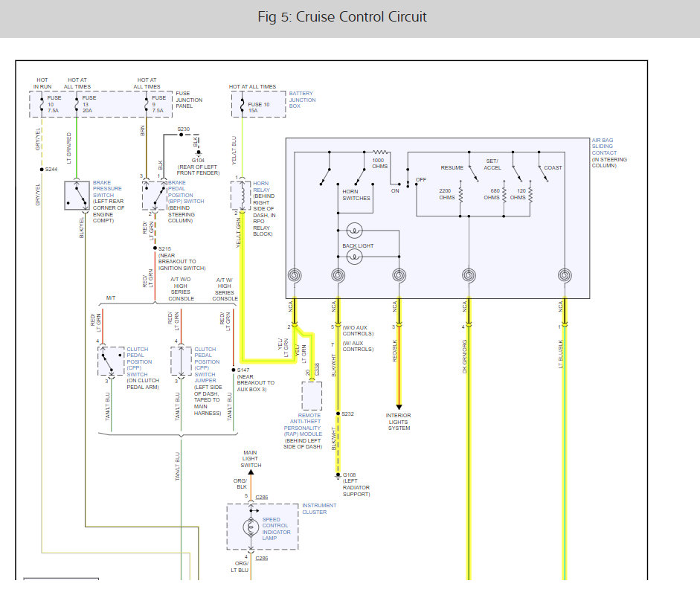The height and width of the screenshot is (598, 700).
Task: Click the 2200 ohms resistor symbol
Action: pyautogui.click(x=460, y=195)
